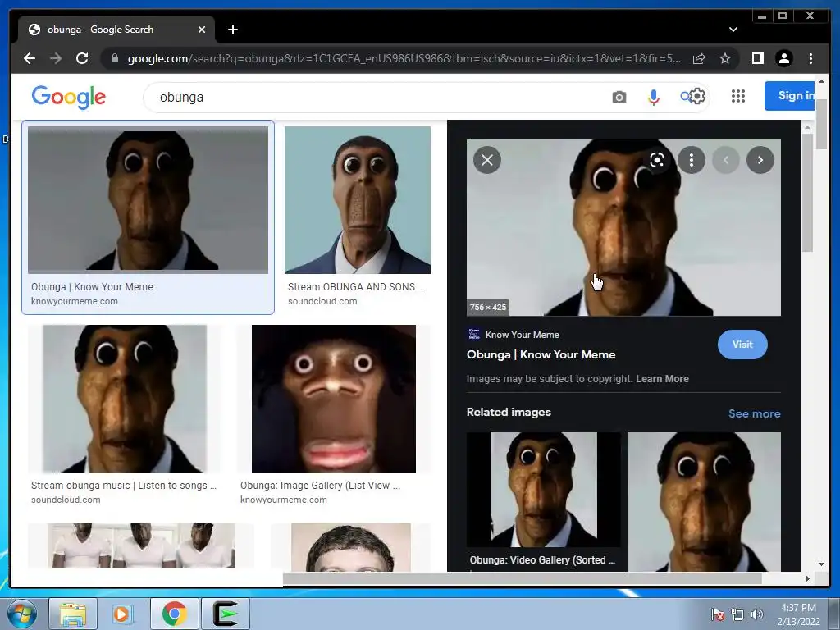Screen dimensions: 840x630
Task: Open Obunga | Know Your Meme title link in preview
Action: (541, 354)
